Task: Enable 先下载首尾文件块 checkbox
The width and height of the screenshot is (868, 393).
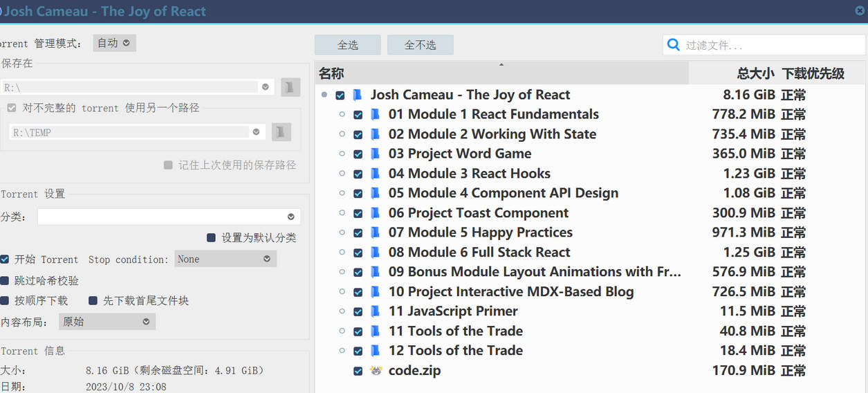Action: [93, 301]
